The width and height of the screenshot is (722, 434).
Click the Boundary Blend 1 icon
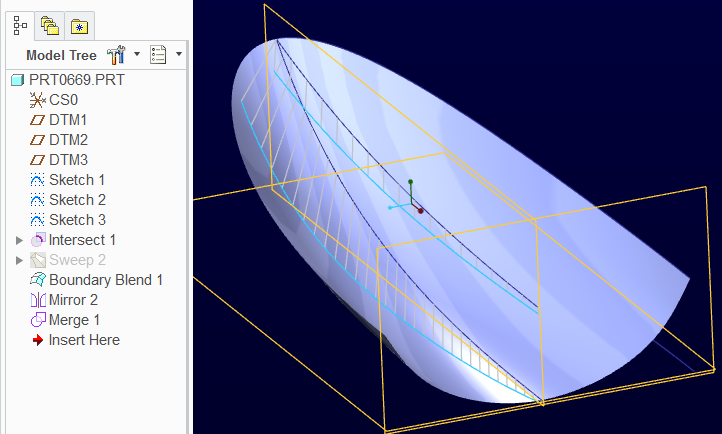pyautogui.click(x=38, y=280)
